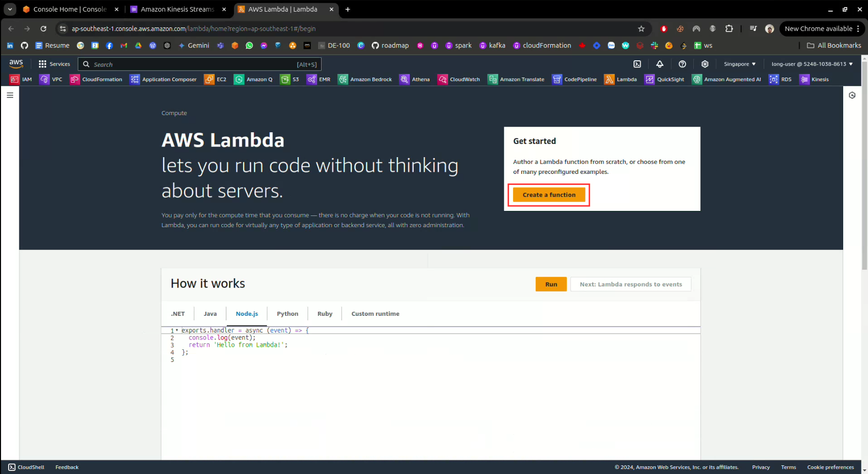This screenshot has height=474, width=868.
Task: Open the EC2 service shortcut
Action: (x=215, y=79)
